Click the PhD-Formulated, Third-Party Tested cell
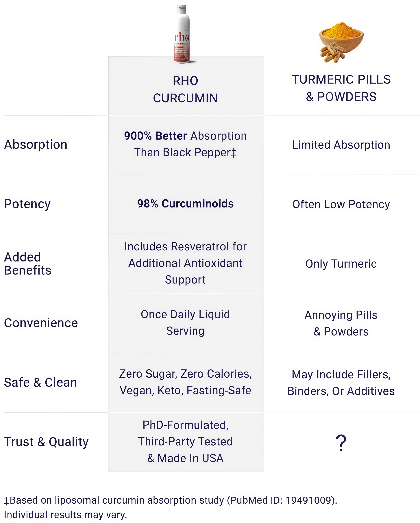This screenshot has width=420, height=523. (x=185, y=442)
